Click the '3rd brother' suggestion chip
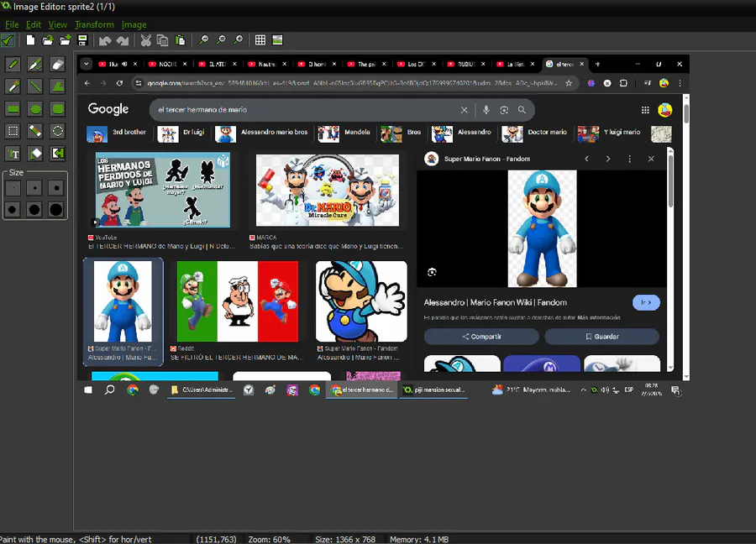This screenshot has width=756, height=544. [x=116, y=133]
